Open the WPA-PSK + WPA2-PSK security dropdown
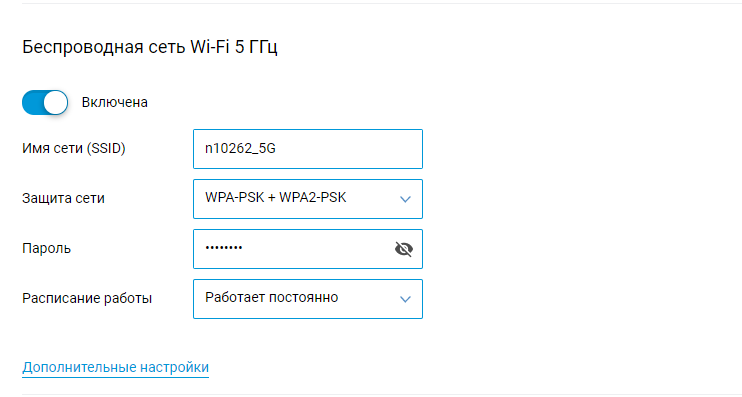 (308, 199)
